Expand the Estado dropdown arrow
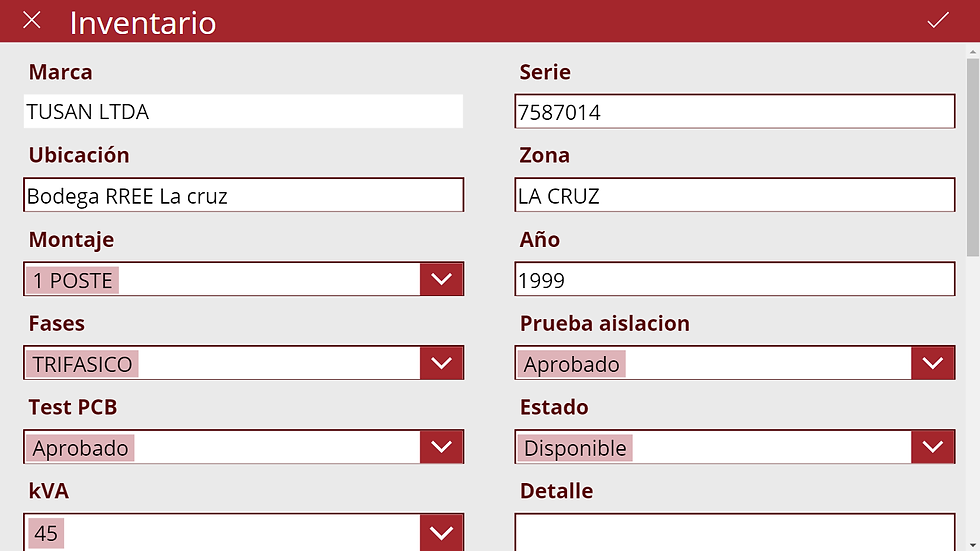Viewport: 980px width, 551px height. pyautogui.click(x=933, y=447)
